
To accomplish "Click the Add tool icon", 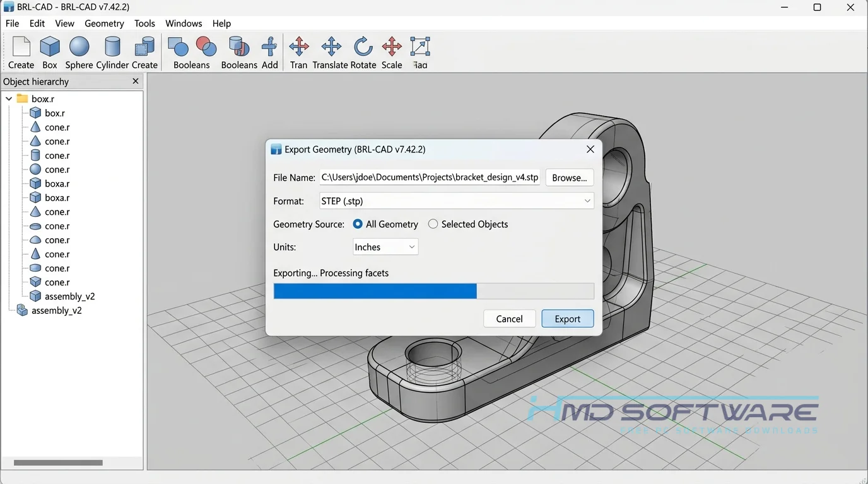I will (x=269, y=47).
